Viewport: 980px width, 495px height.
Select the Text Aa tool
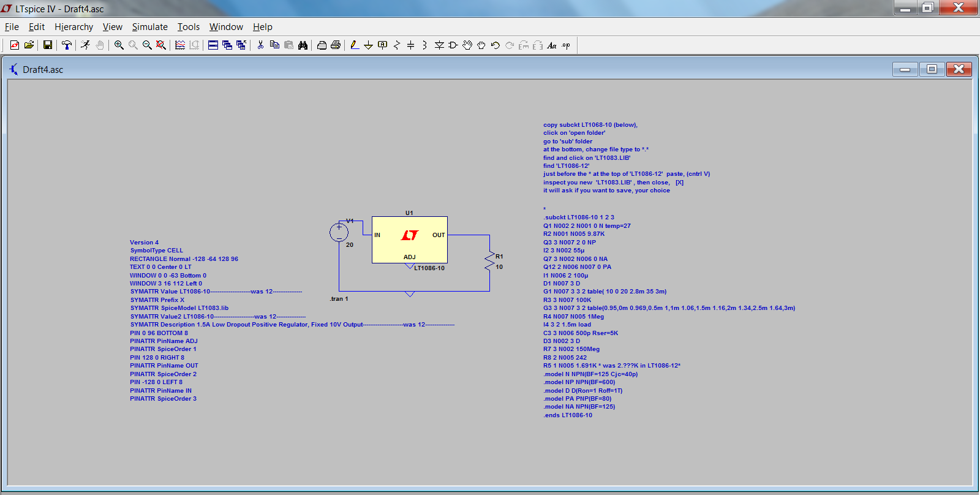[552, 45]
